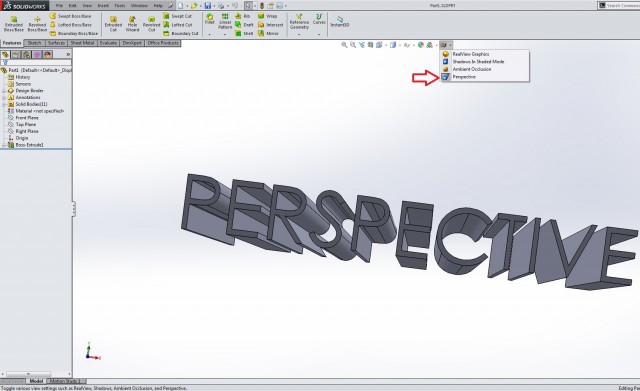Viewport: 640px width, 391px height.
Task: Open the dropdown arrow under Fillet
Action: (x=209, y=35)
